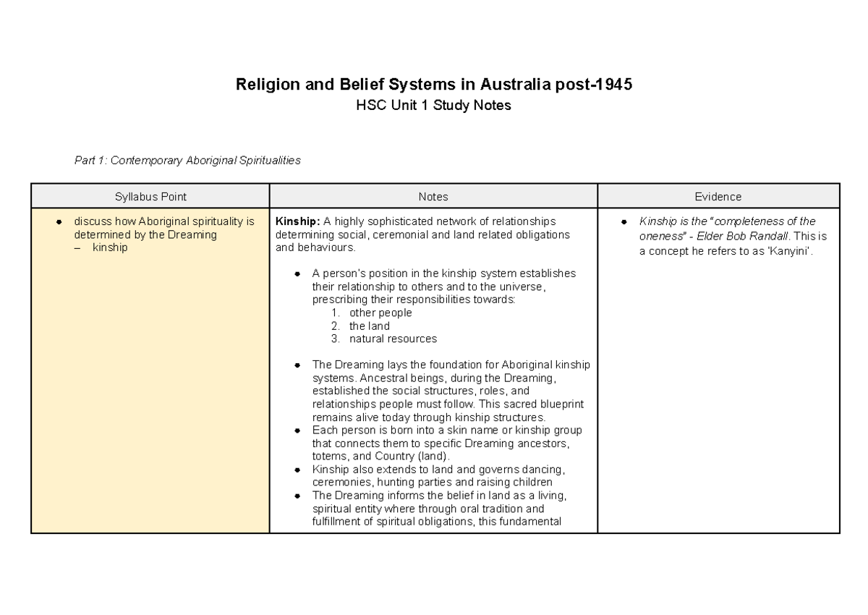Viewport: 868px width, 615px height.
Task: Click the heading 'Part 1: Contemporary Aboriginal Spiritualities'
Action: pyautogui.click(x=187, y=160)
